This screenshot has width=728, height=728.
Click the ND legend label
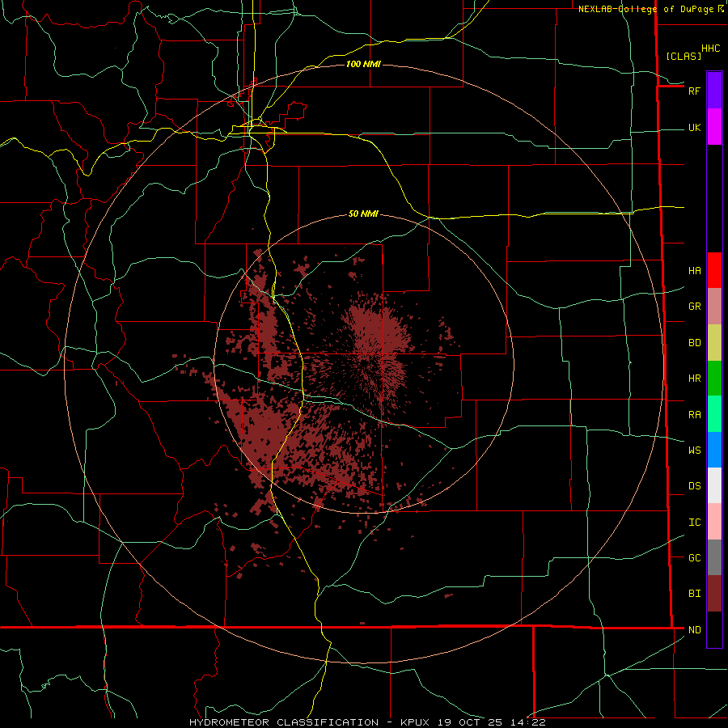coord(694,630)
